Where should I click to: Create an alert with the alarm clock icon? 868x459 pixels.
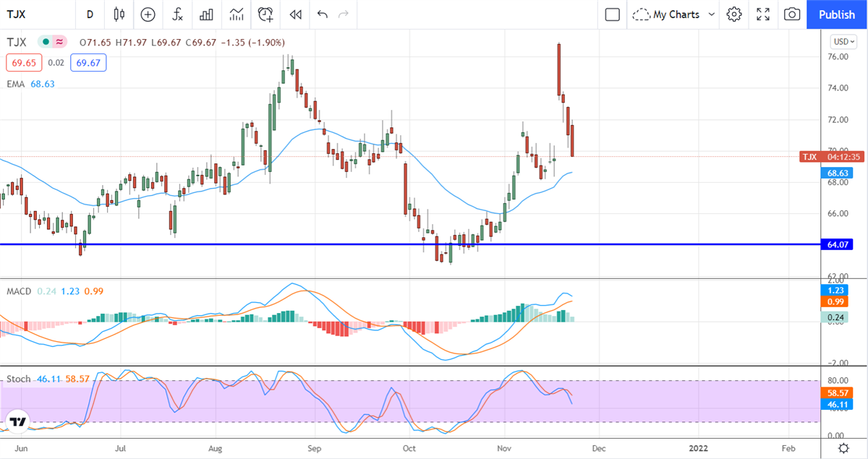[x=265, y=14]
